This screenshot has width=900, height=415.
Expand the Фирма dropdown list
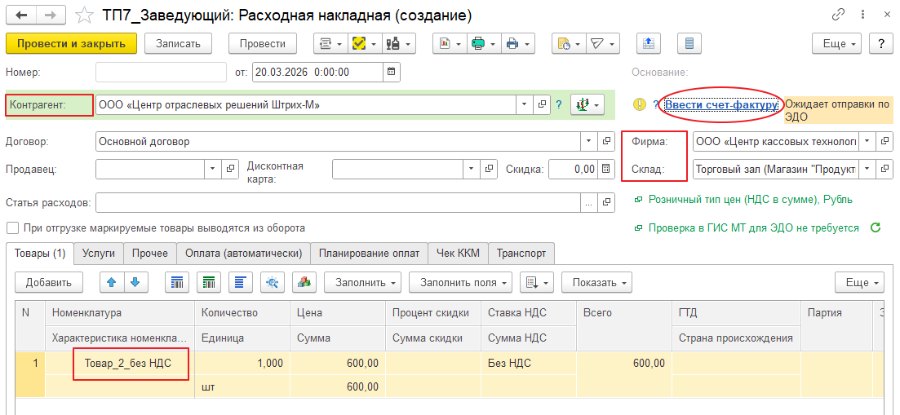tap(867, 141)
